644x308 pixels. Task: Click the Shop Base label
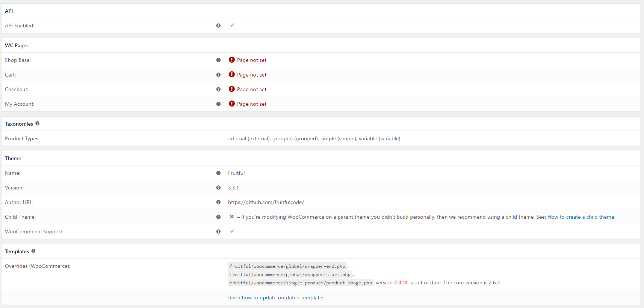[x=18, y=60]
